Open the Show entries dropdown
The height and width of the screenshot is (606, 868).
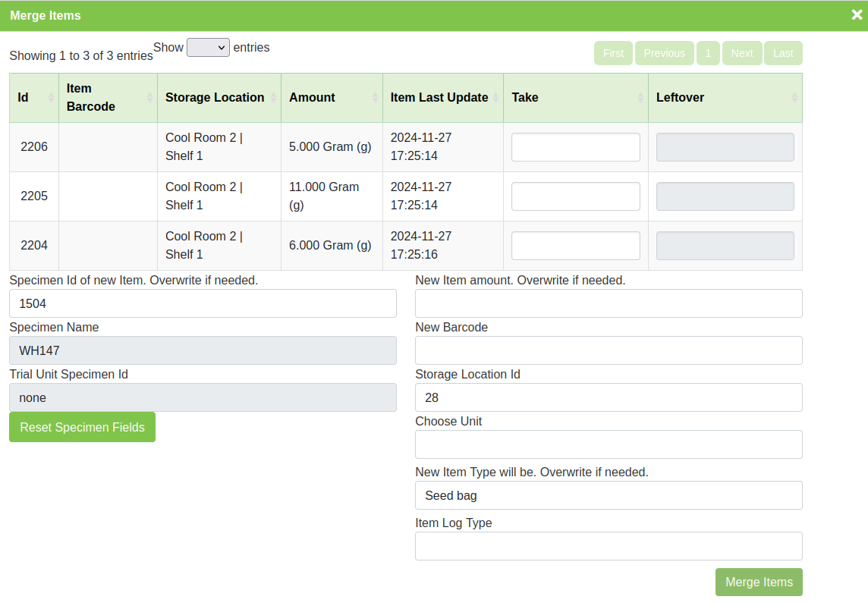click(x=208, y=47)
